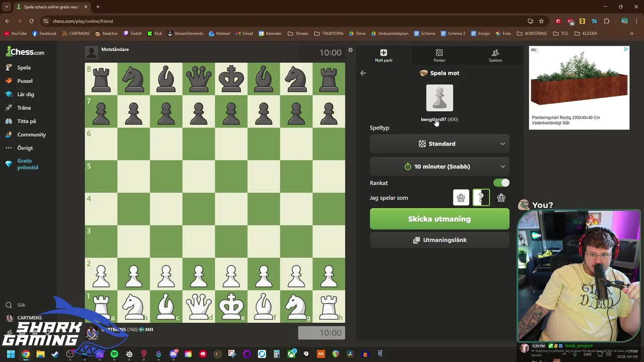This screenshot has width=644, height=362.
Task: Open Discord from the taskbar
Action: click(174, 354)
